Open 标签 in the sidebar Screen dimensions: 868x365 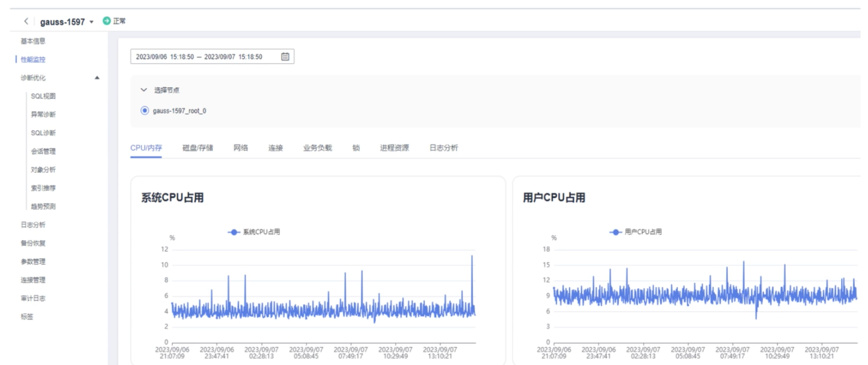[x=27, y=317]
